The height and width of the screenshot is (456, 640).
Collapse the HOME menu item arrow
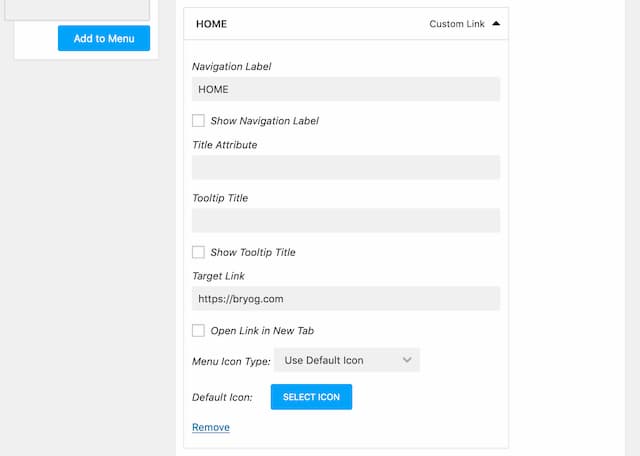tap(496, 24)
